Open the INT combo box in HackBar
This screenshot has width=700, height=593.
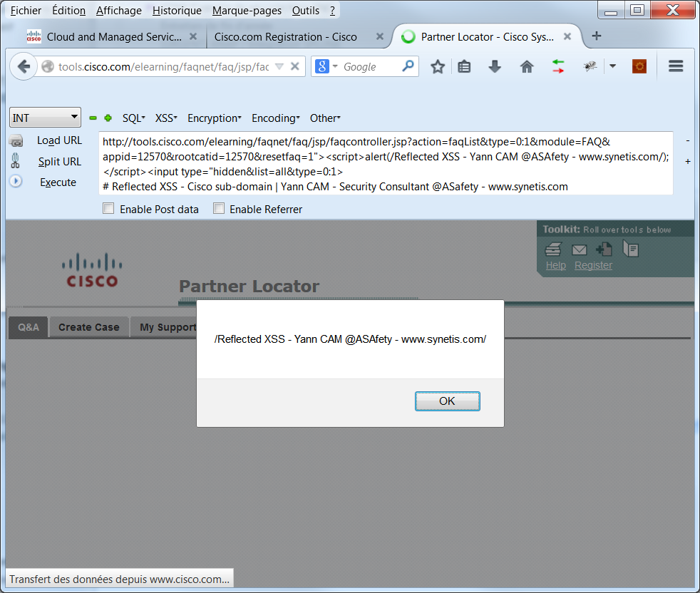click(x=45, y=118)
